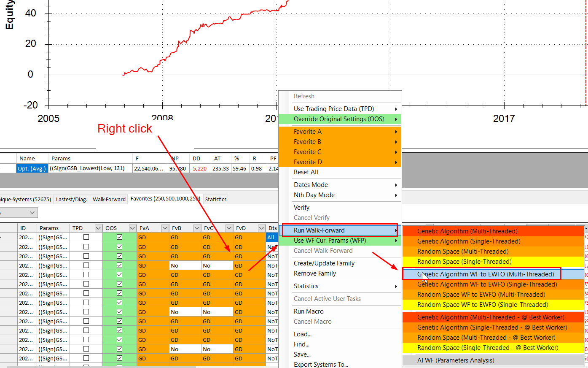Expand the Favorite A submenu
The width and height of the screenshot is (588, 368).
[339, 132]
